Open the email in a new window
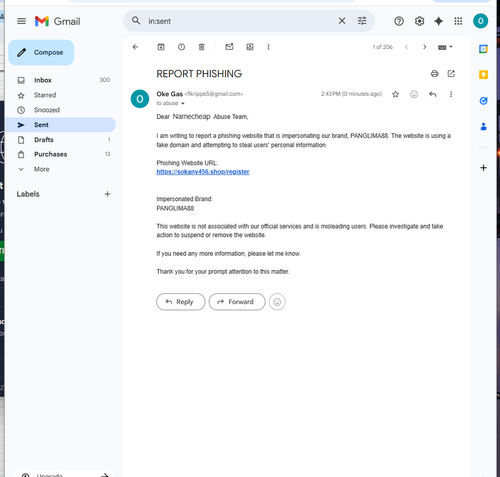The height and width of the screenshot is (477, 500). coord(451,74)
